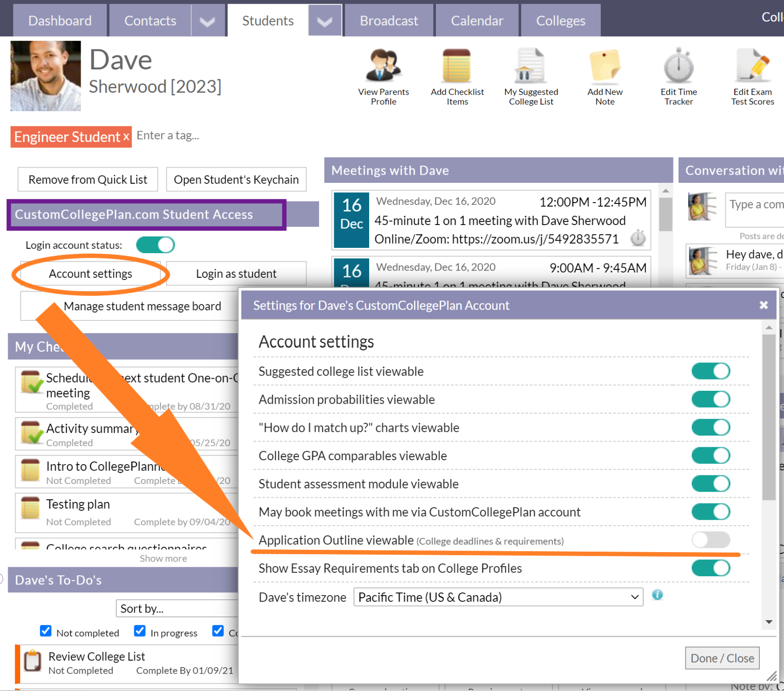The height and width of the screenshot is (691, 784).
Task: Click the 16 Dec date badge
Action: 352,220
